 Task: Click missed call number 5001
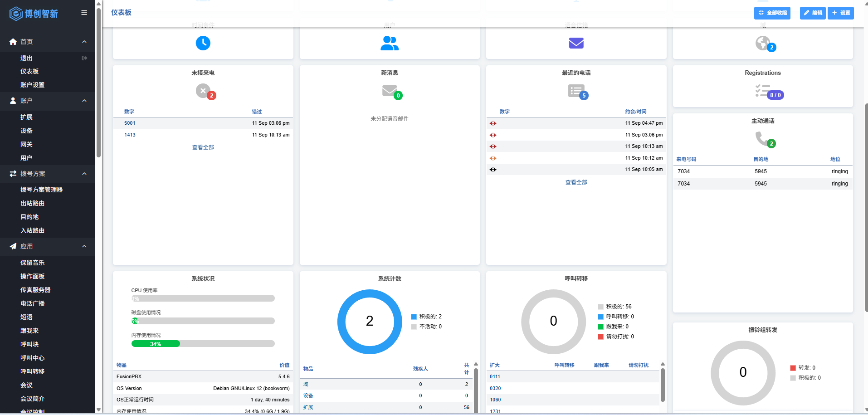(130, 123)
